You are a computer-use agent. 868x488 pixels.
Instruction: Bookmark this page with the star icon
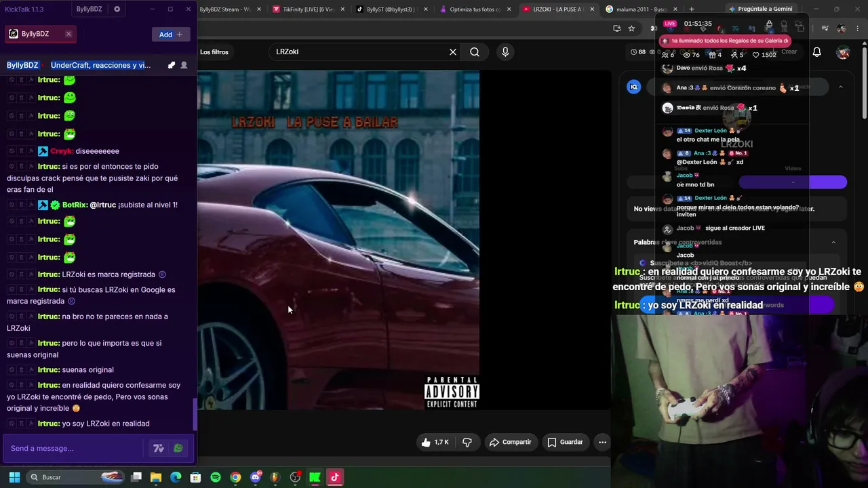(631, 28)
